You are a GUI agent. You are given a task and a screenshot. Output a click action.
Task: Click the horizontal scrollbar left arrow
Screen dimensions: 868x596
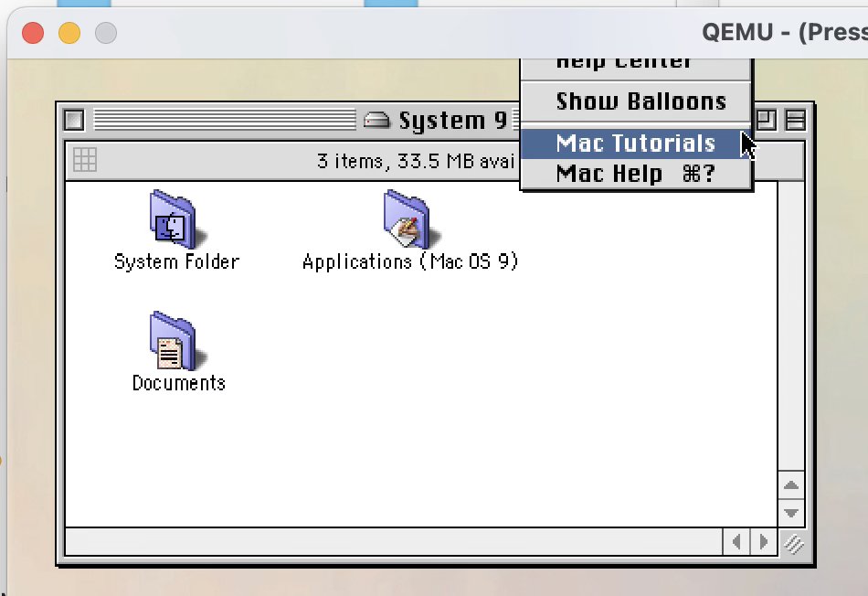click(736, 542)
